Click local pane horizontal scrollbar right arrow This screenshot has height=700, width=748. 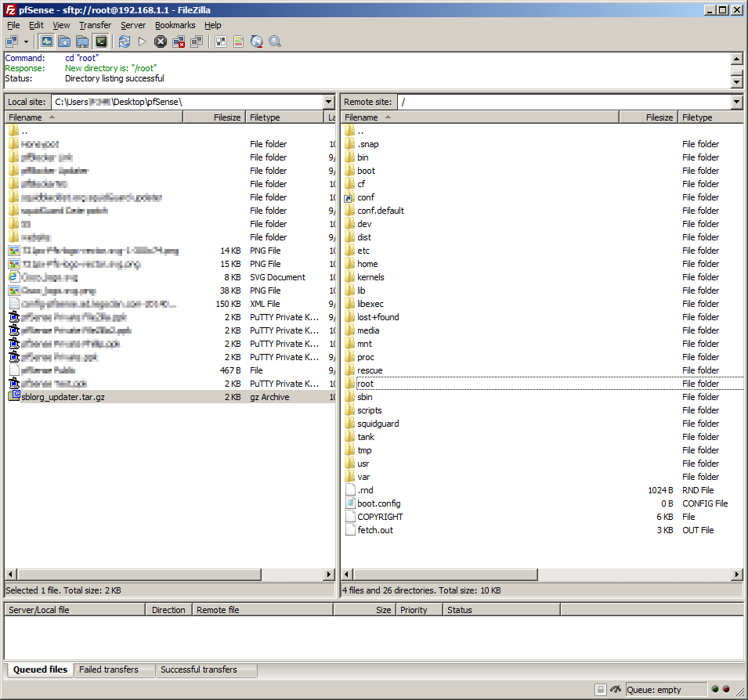329,575
